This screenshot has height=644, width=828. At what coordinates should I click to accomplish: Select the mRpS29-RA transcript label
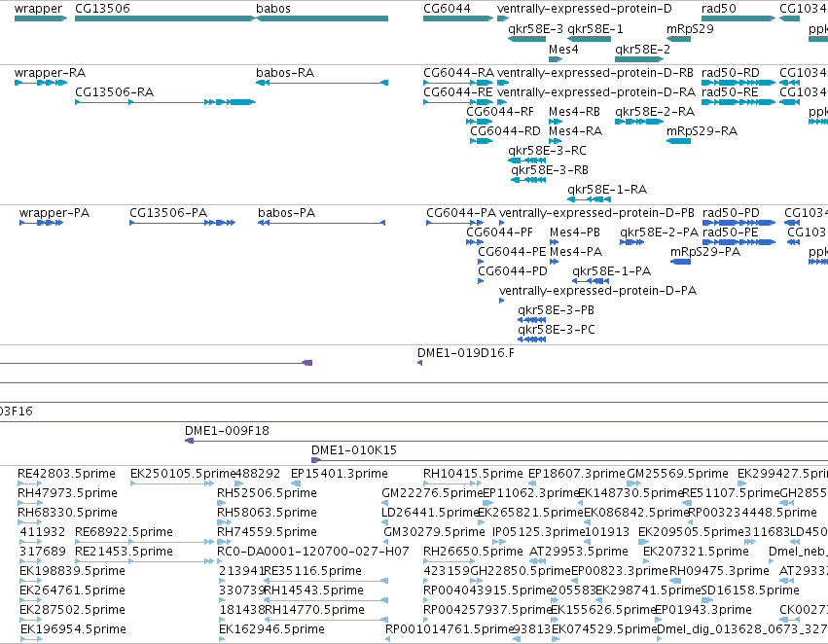[702, 131]
